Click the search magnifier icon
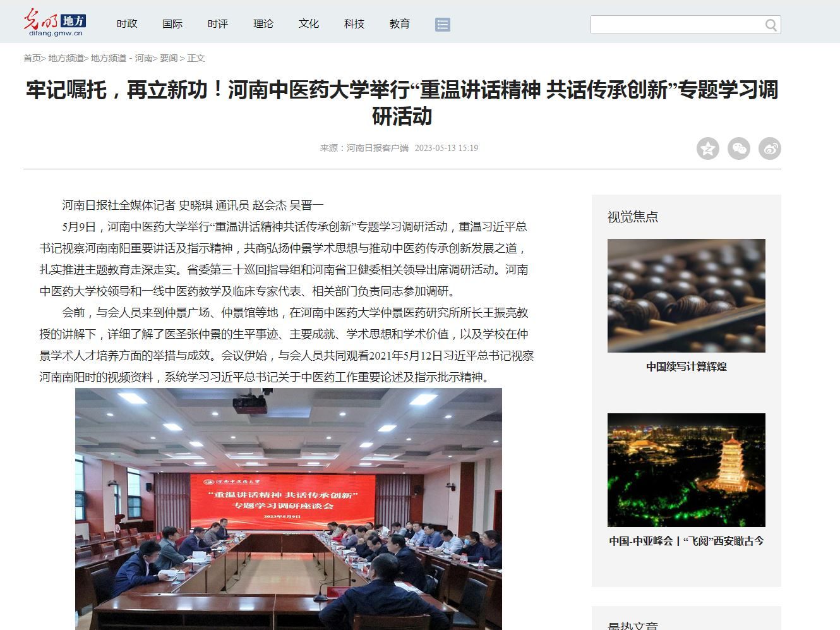The height and width of the screenshot is (630, 840). 771,25
